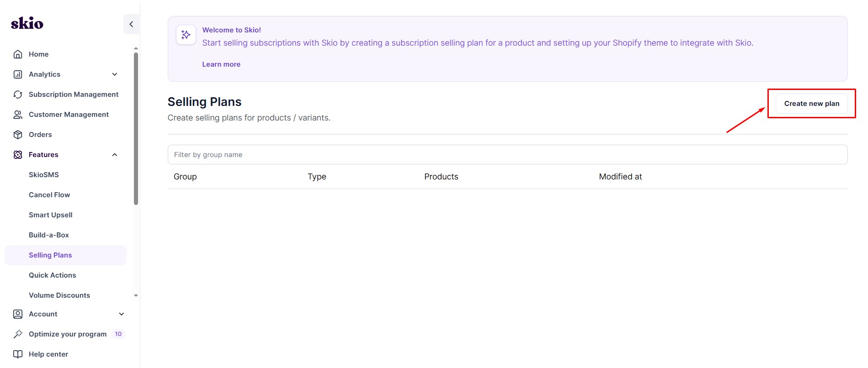Screen dimensions: 868x368
Task: Click the Home house icon
Action: 18,54
